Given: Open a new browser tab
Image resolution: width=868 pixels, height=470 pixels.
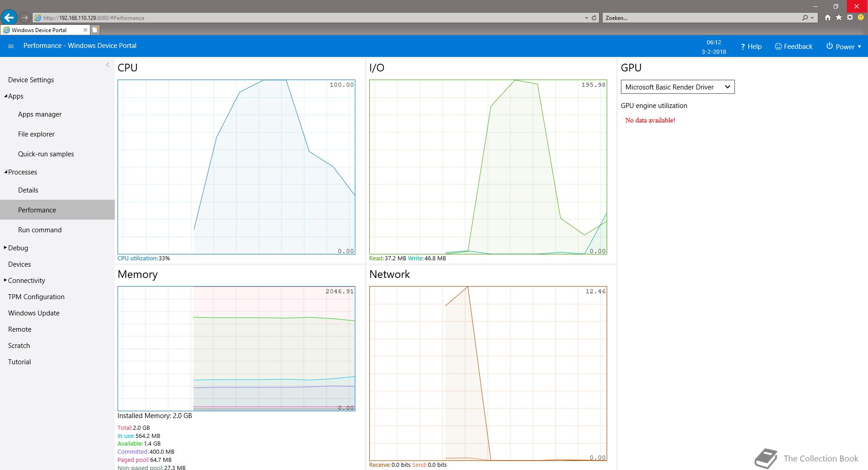Looking at the screenshot, I should [95, 30].
